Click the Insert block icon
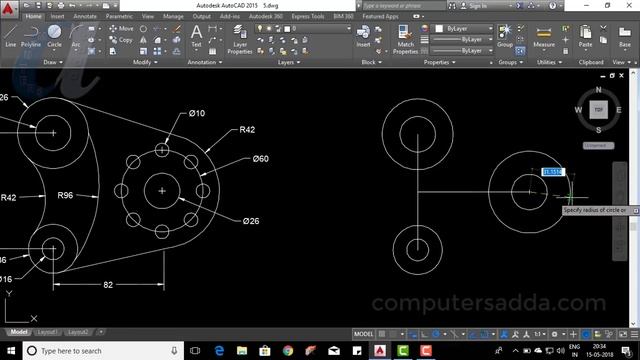 click(x=363, y=36)
